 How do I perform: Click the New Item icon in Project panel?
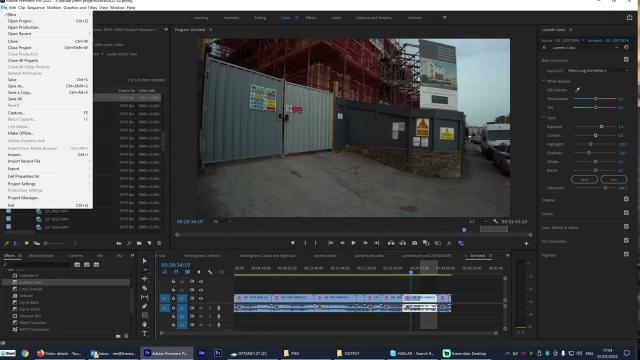(149, 243)
